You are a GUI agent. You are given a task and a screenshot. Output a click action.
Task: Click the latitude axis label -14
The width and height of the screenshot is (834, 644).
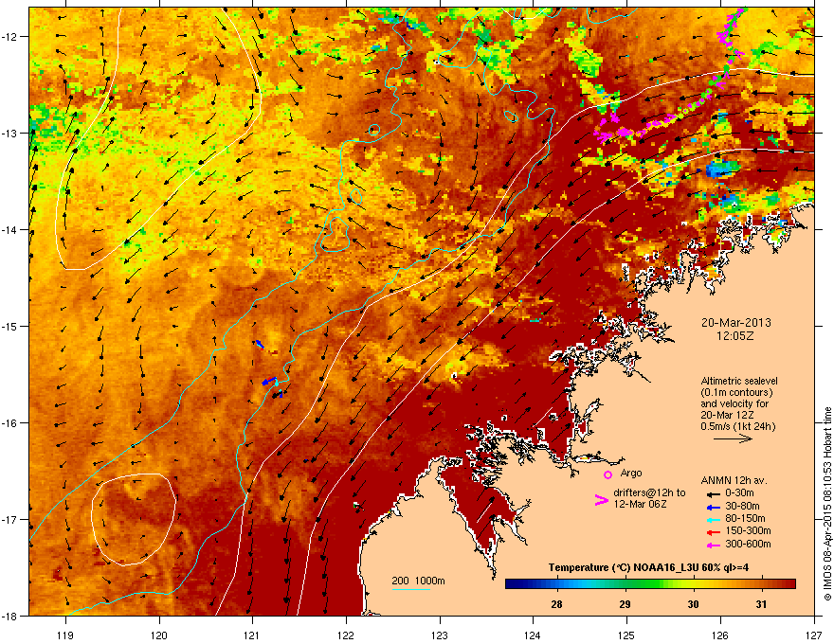click(10, 229)
